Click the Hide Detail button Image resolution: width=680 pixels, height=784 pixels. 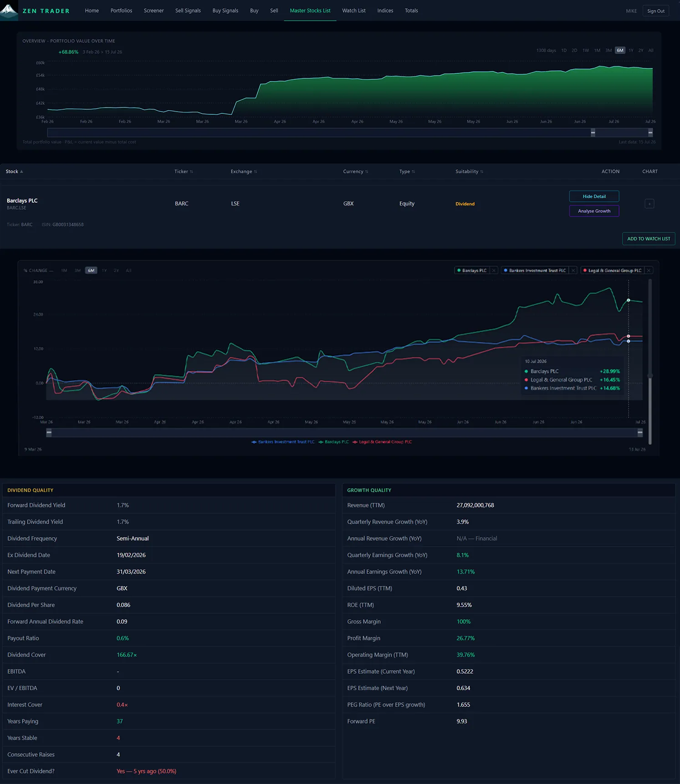click(594, 196)
